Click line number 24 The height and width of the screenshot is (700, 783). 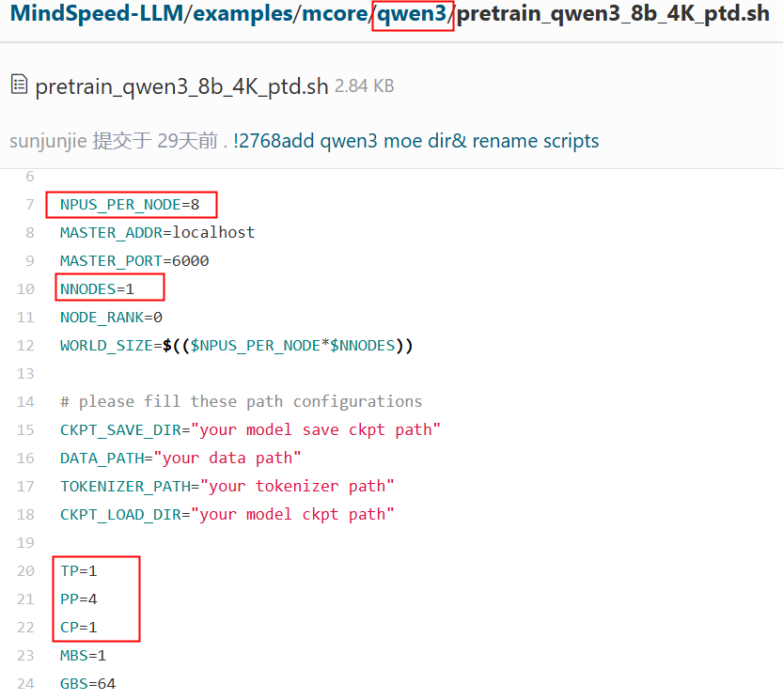(x=25, y=683)
